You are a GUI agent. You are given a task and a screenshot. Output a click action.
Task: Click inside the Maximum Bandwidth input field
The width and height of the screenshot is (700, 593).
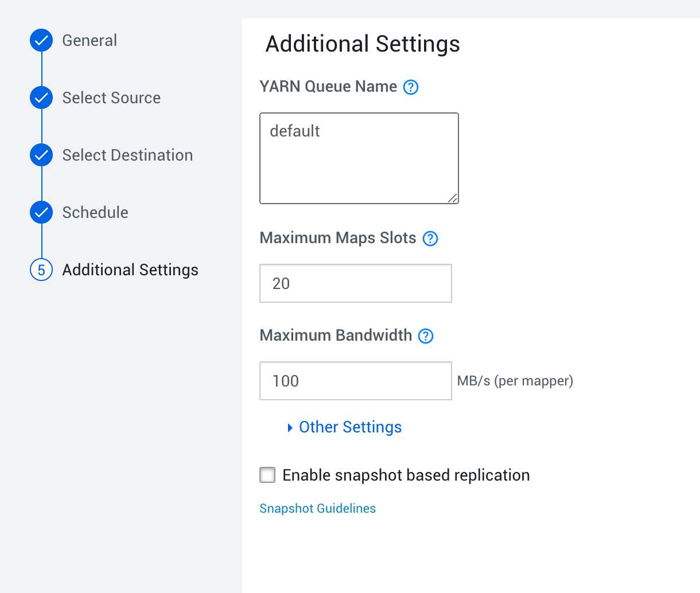tap(355, 380)
